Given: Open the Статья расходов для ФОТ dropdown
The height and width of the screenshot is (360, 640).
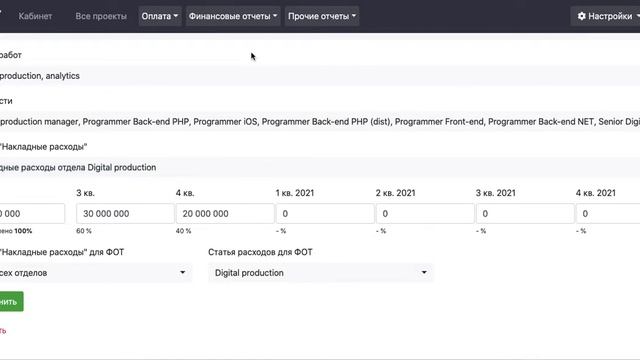Looking at the screenshot, I should coord(320,273).
